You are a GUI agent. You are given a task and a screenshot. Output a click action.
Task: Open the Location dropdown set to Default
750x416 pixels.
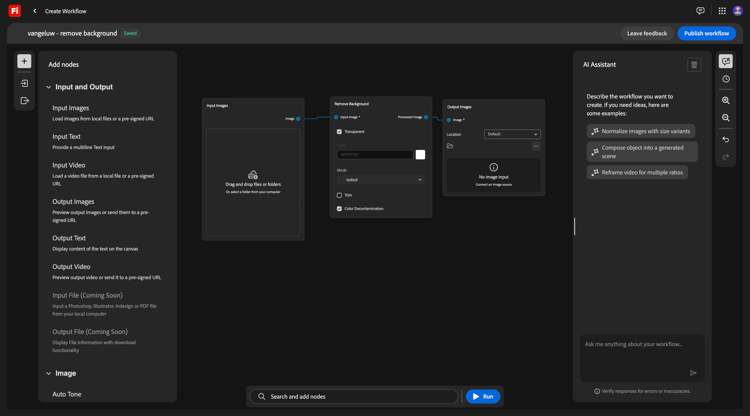pos(512,134)
